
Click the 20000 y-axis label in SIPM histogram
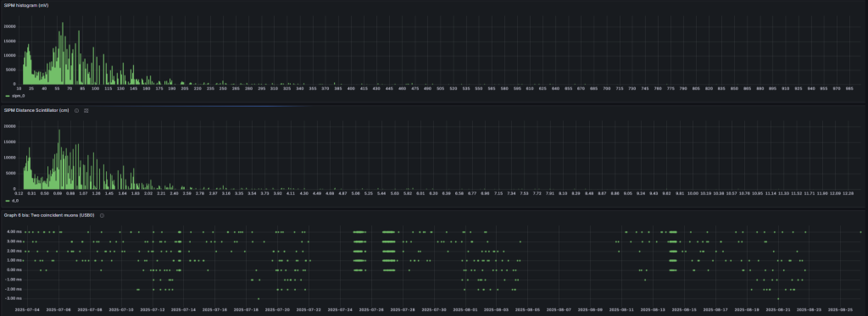click(x=9, y=26)
